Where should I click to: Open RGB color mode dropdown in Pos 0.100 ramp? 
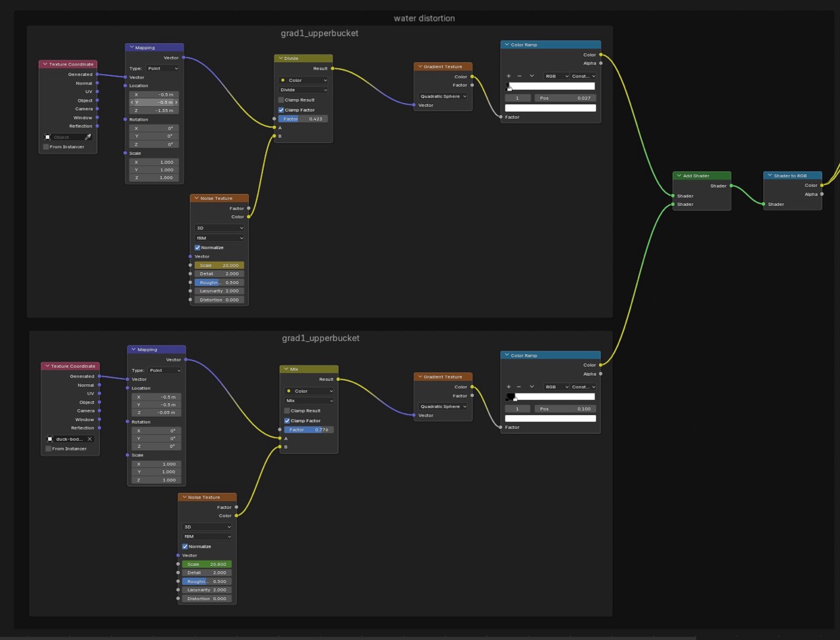pyautogui.click(x=556, y=387)
